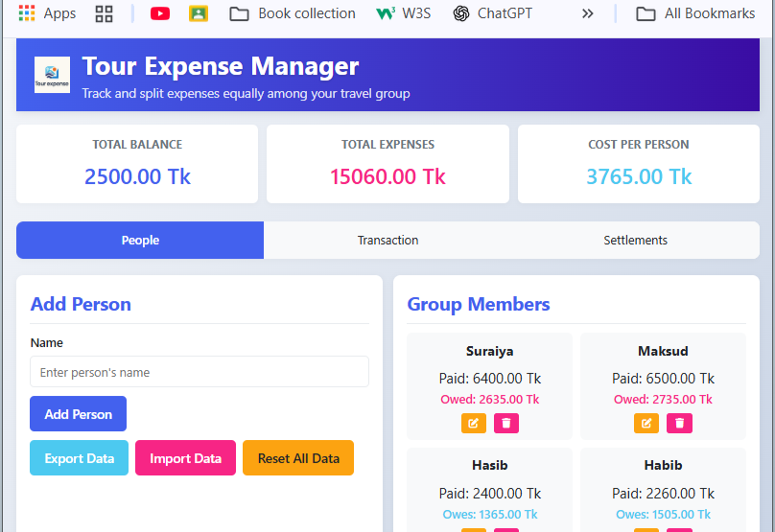Show more bookmarks with the double chevron
The height and width of the screenshot is (532, 775).
click(587, 13)
